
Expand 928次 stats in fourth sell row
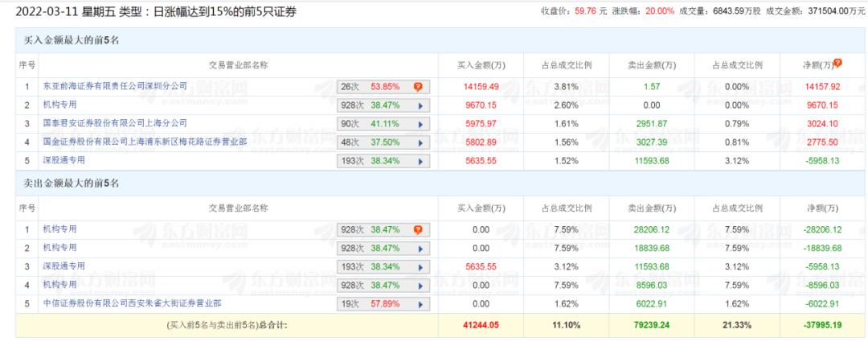[418, 285]
